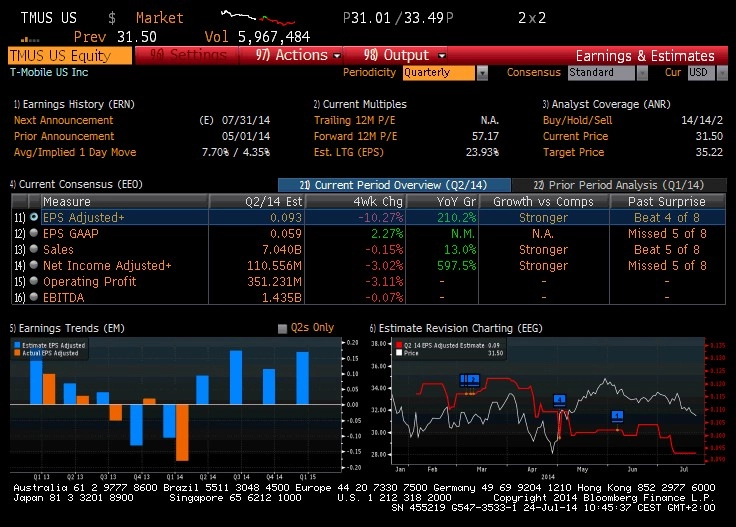Select the EPS GAAP radio button

[34, 233]
